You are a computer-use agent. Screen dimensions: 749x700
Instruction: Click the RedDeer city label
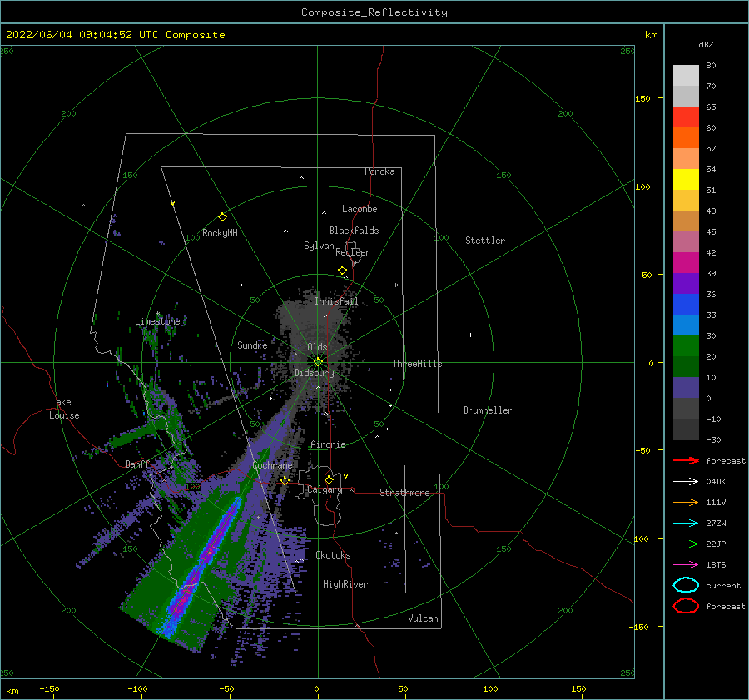tap(353, 252)
